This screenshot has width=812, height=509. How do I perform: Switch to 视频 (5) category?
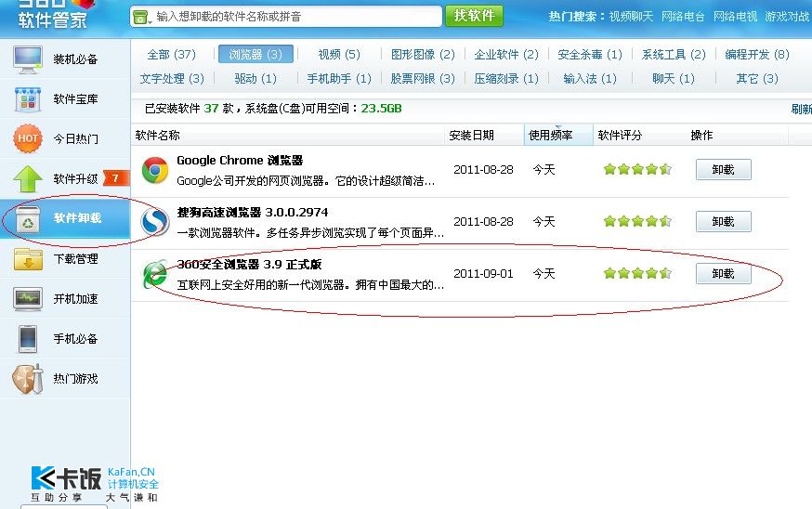point(339,55)
